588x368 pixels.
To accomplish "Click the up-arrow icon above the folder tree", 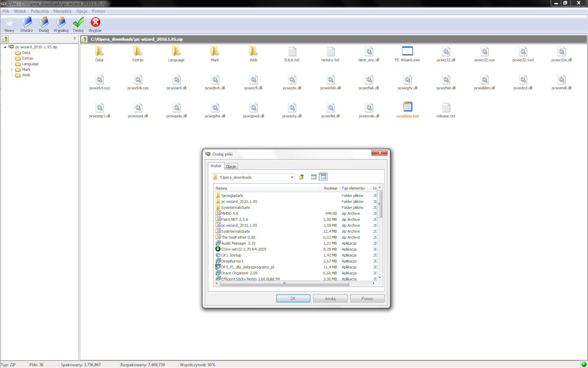I will coord(6,39).
